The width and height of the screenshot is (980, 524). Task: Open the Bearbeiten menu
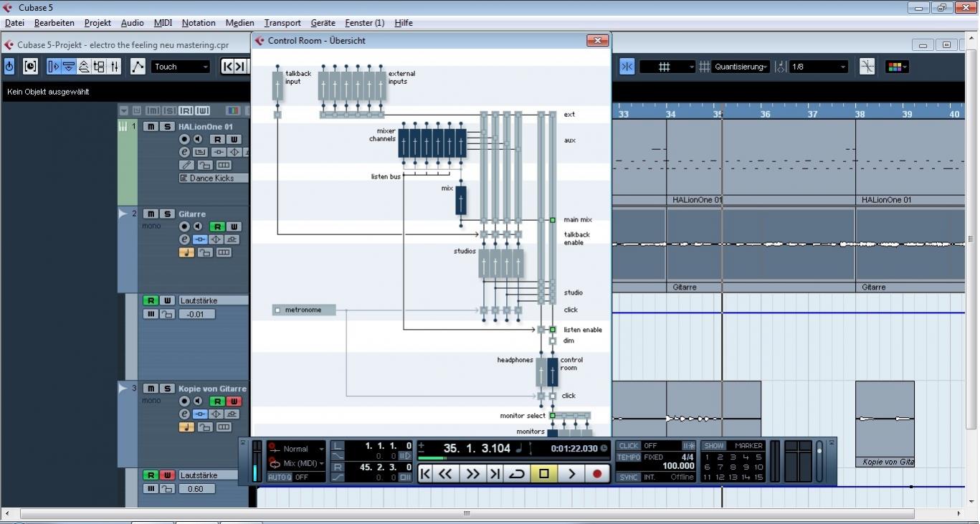click(x=54, y=23)
